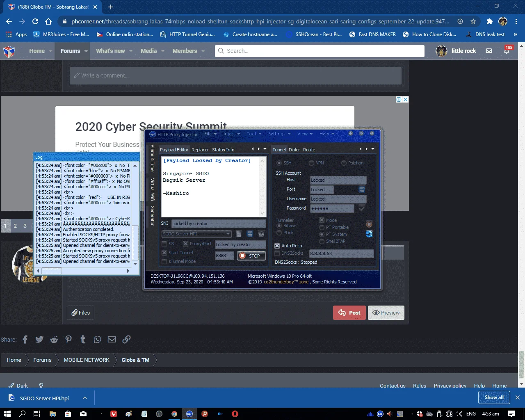Open the left tab list dropdown arrow

pos(265,149)
